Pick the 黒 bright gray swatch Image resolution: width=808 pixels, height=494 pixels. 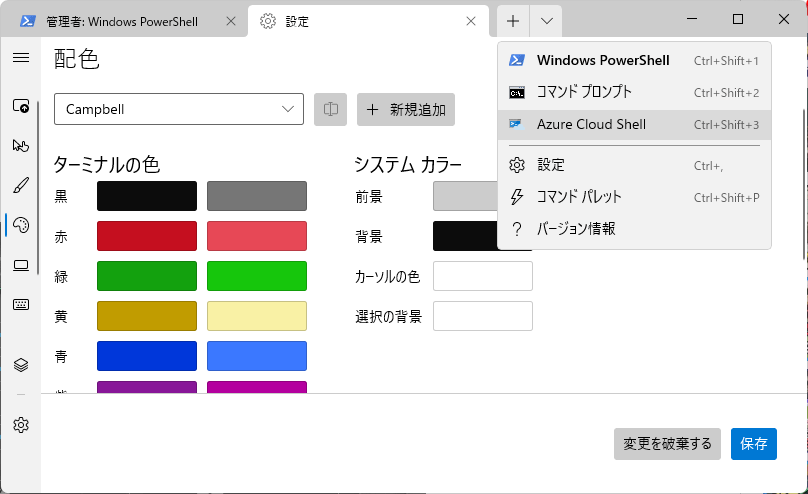257,196
